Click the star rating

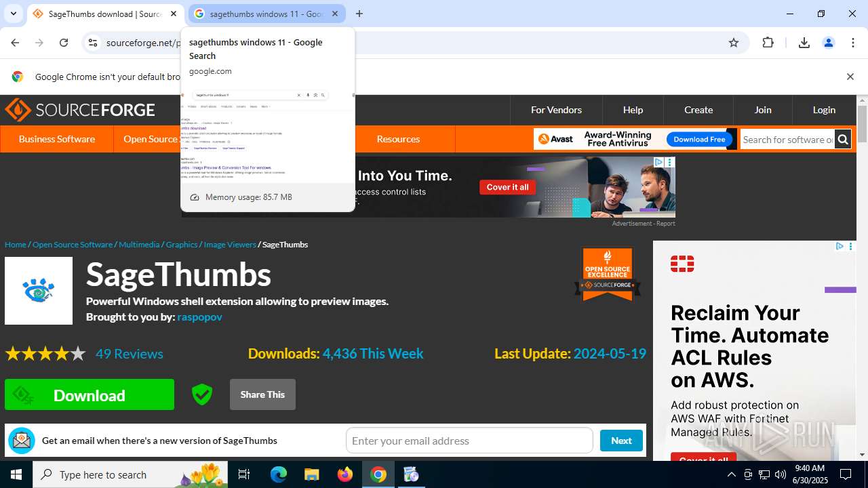tap(45, 354)
